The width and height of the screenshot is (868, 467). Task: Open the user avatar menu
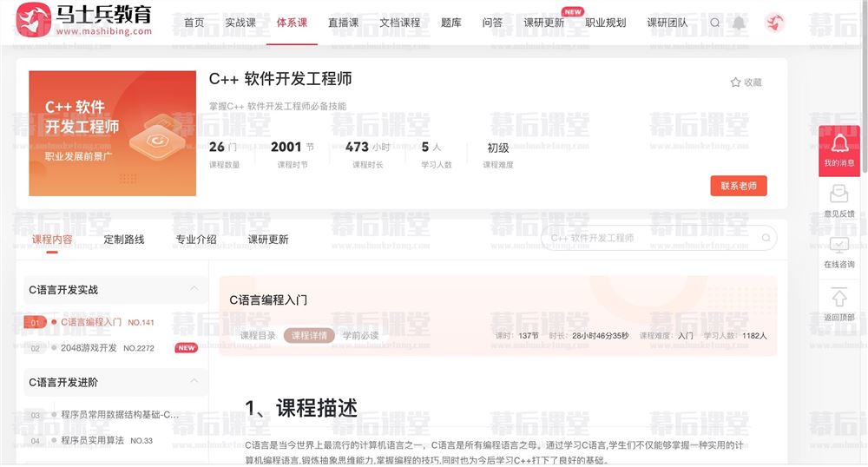click(774, 23)
